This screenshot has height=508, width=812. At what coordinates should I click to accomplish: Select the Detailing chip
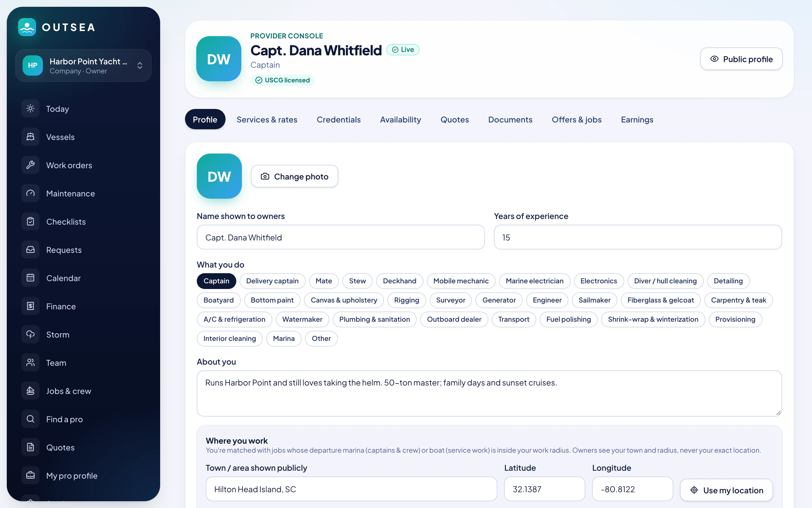coord(728,281)
